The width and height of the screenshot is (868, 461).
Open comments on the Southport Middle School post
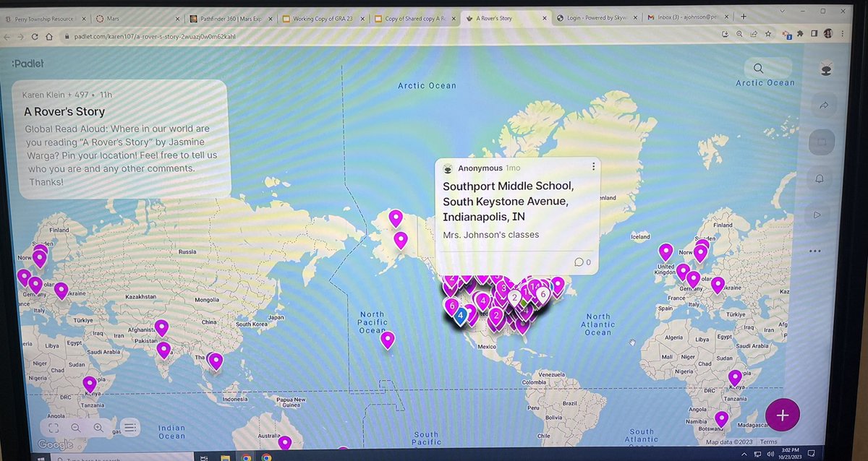pyautogui.click(x=582, y=262)
